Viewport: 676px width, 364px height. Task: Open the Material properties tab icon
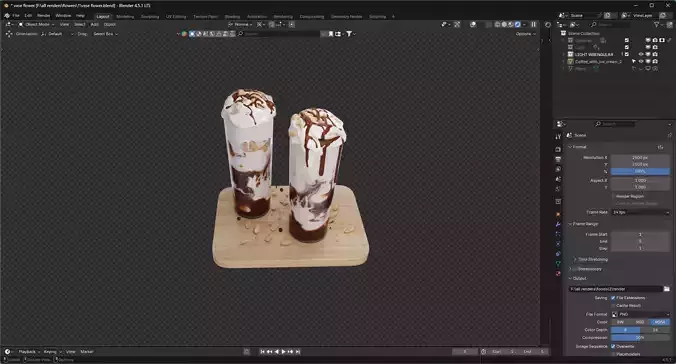point(558,273)
